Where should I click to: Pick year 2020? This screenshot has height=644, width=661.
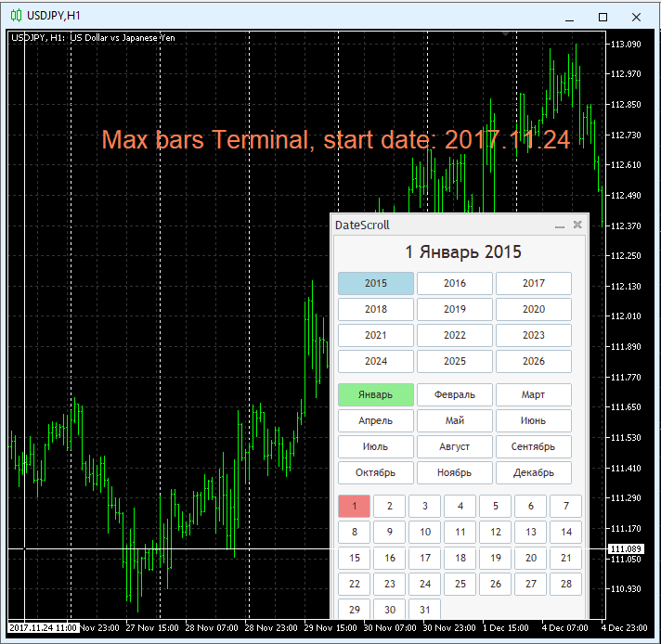coord(534,309)
